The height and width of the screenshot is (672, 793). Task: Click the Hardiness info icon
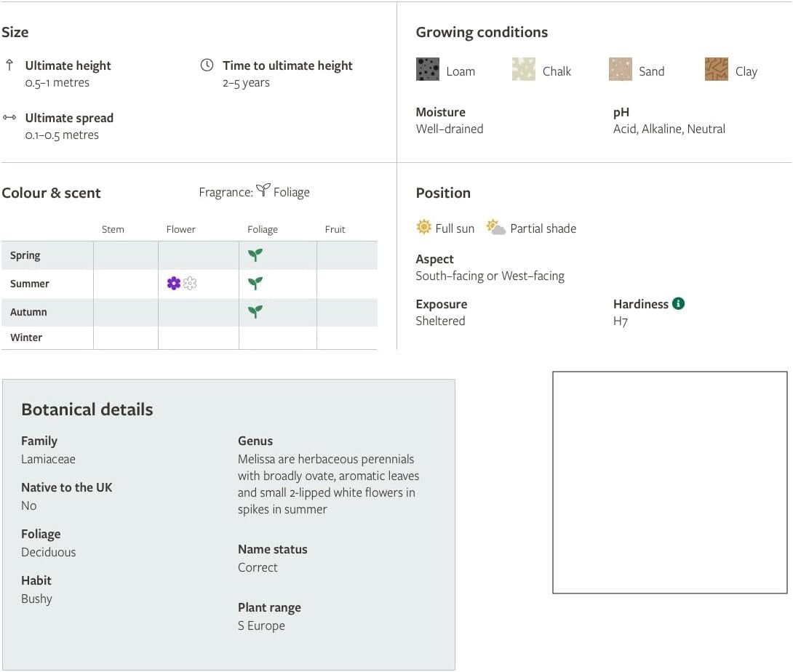678,303
